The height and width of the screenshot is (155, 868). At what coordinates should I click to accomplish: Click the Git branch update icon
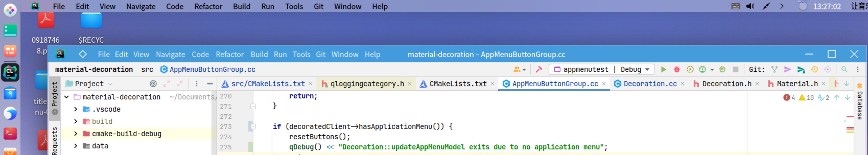pyautogui.click(x=774, y=70)
